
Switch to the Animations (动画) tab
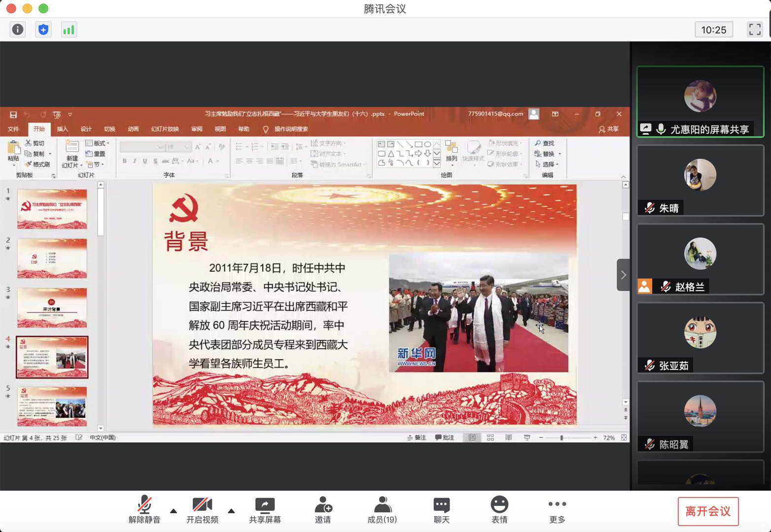[133, 129]
